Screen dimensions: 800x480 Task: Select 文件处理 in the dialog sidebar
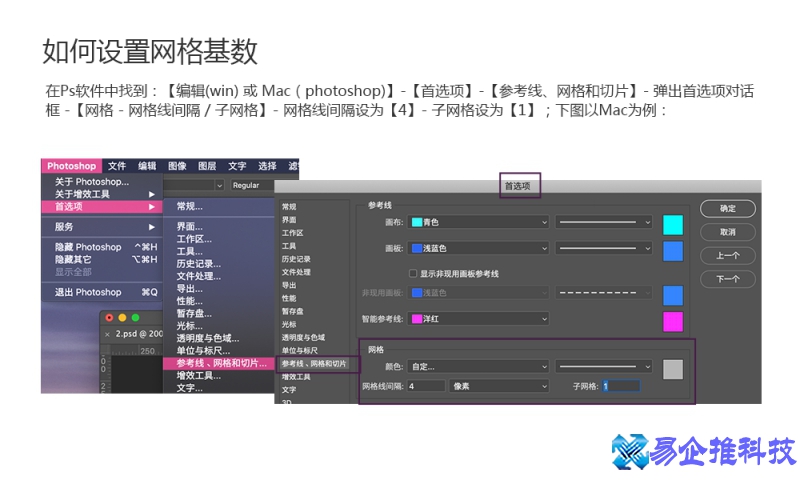[x=296, y=272]
